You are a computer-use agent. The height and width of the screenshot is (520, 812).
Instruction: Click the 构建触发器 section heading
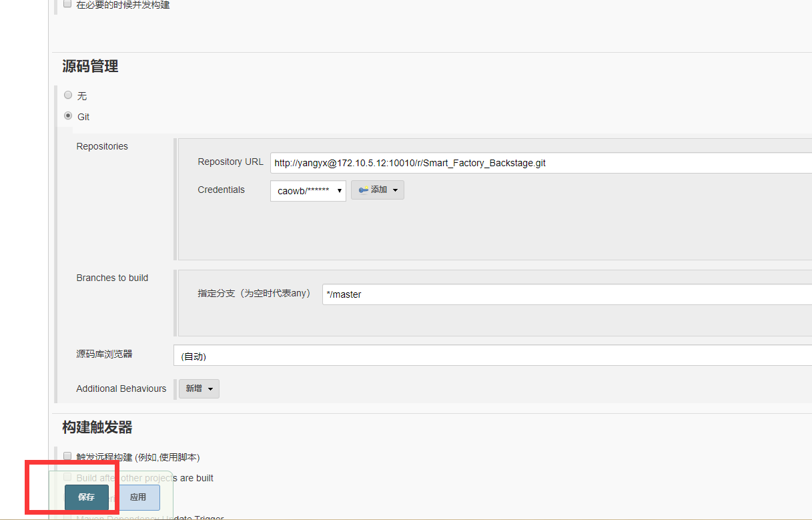coord(97,427)
